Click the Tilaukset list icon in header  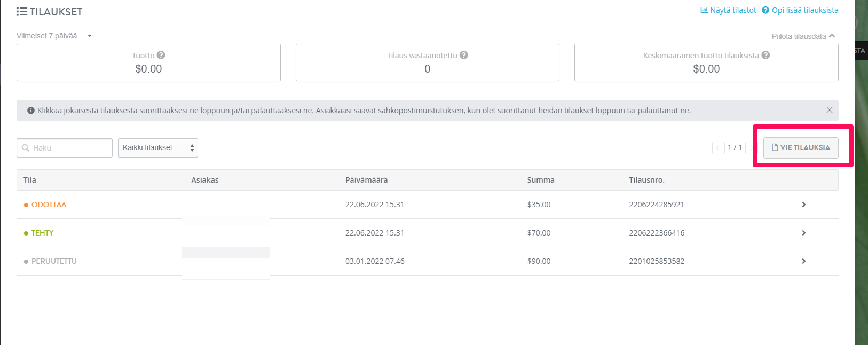[x=22, y=11]
